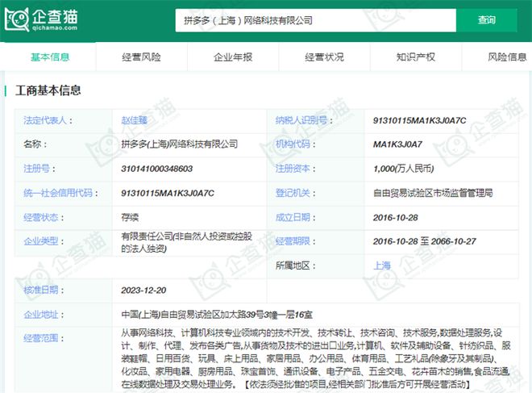Click the business scope description paragraph
This screenshot has height=393, width=532.
pyautogui.click(x=316, y=358)
